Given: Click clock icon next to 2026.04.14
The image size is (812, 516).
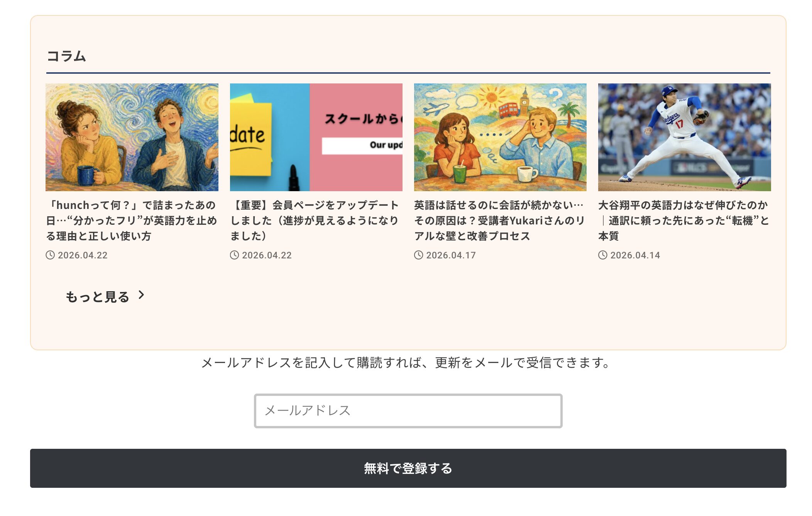Looking at the screenshot, I should point(602,255).
